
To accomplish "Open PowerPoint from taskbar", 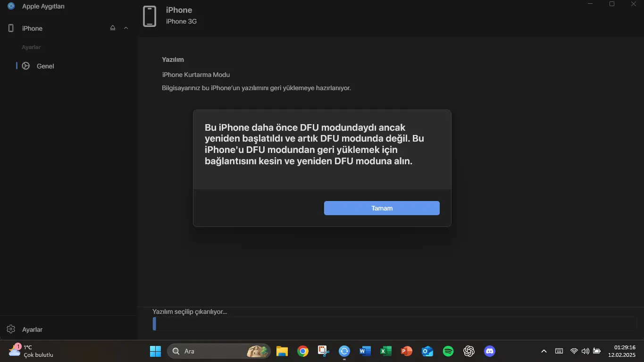I will tap(407, 351).
